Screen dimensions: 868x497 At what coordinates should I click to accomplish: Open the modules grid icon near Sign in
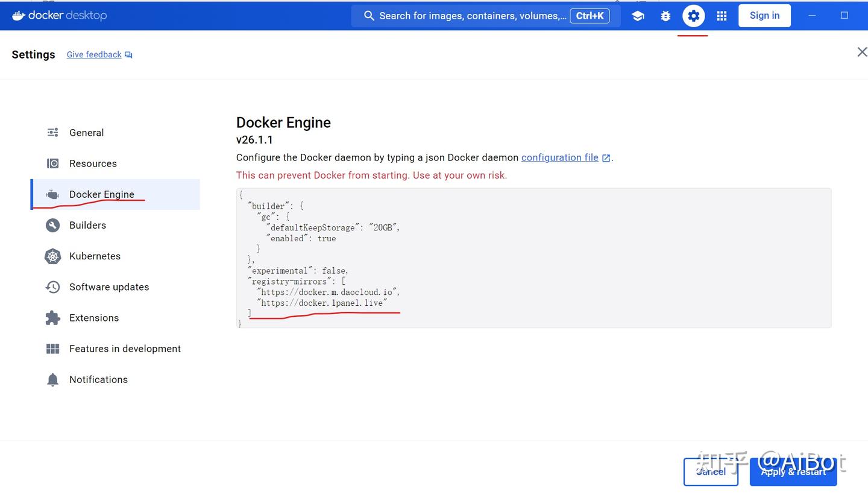tap(722, 16)
